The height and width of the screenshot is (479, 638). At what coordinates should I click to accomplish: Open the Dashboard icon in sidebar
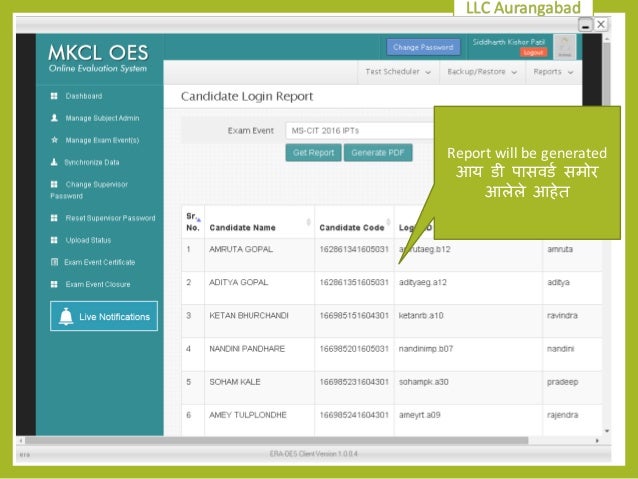point(54,96)
